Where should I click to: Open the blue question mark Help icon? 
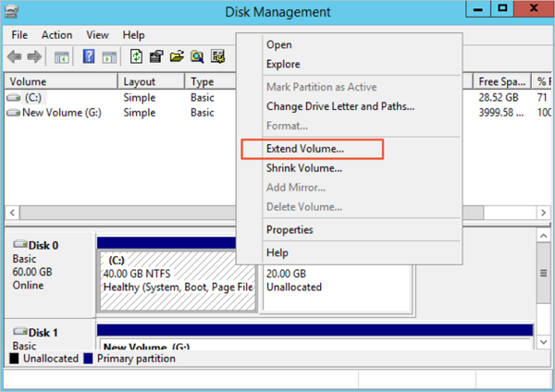point(89,56)
